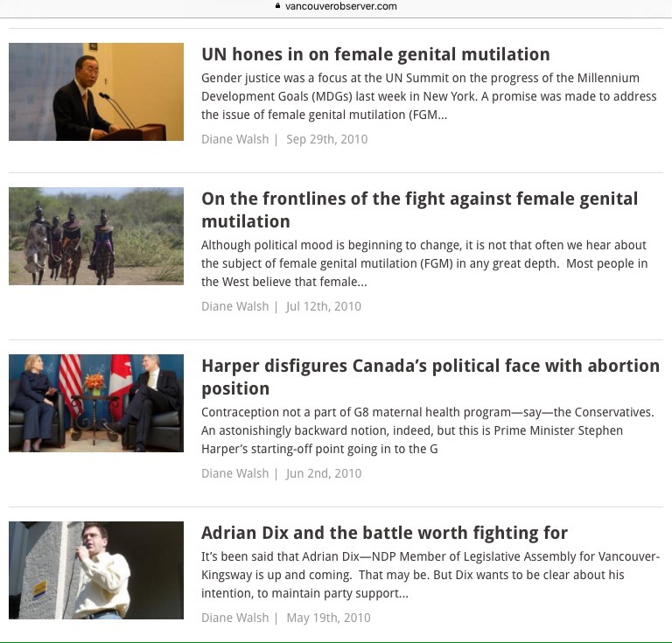The width and height of the screenshot is (672, 643).
Task: Click author Diane Walsh on Jul 12th article
Action: 234,306
